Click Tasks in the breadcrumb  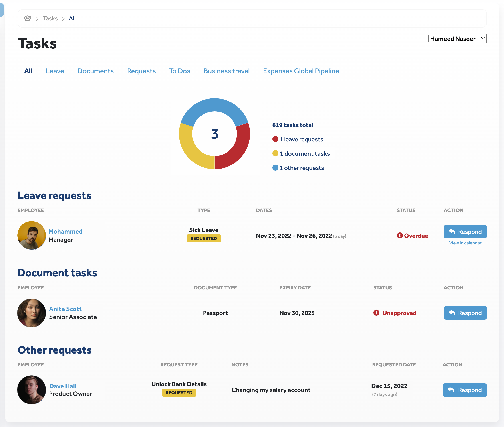point(50,18)
